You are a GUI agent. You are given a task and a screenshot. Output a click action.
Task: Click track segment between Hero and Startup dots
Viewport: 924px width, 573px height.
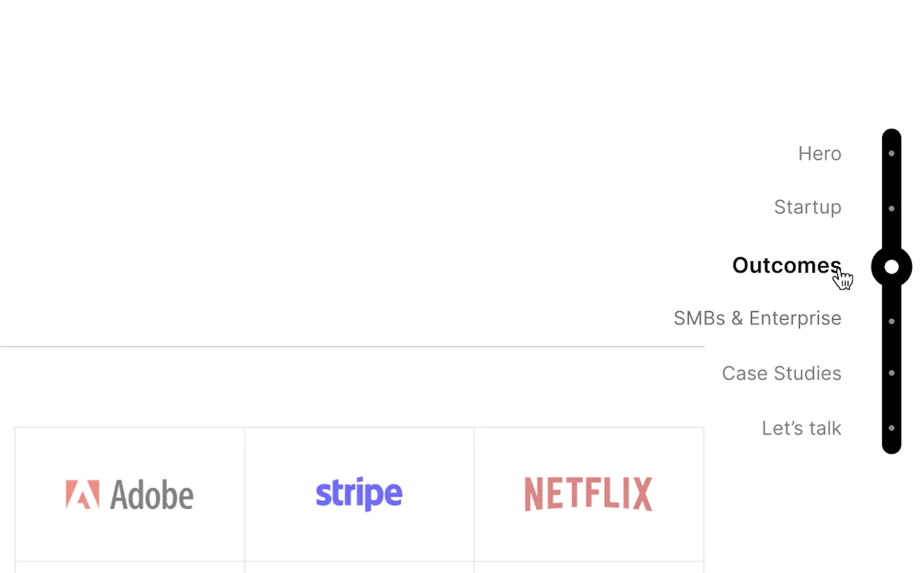click(x=891, y=181)
